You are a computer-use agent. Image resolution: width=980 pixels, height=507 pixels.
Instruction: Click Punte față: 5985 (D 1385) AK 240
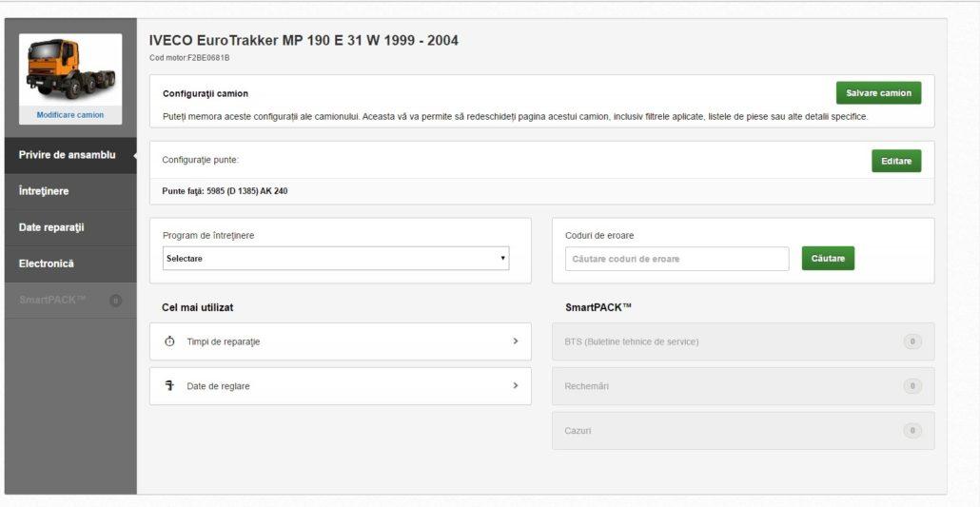coord(225,191)
